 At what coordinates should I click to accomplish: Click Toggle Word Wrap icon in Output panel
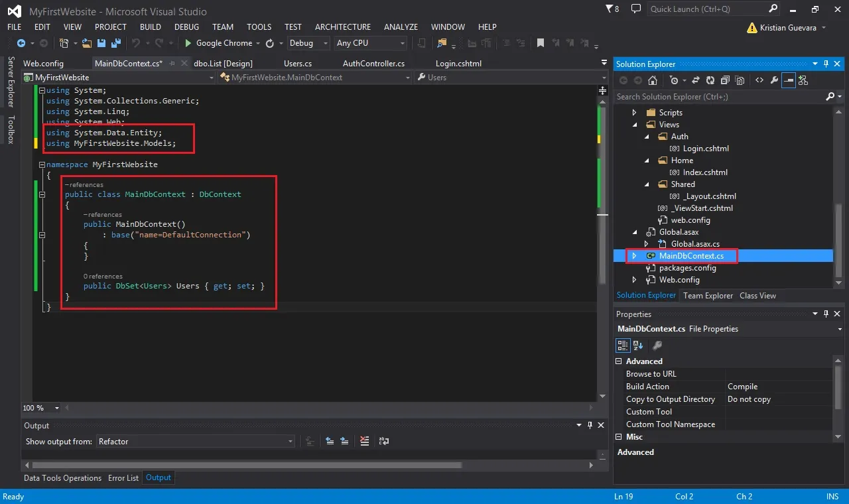[x=384, y=441]
